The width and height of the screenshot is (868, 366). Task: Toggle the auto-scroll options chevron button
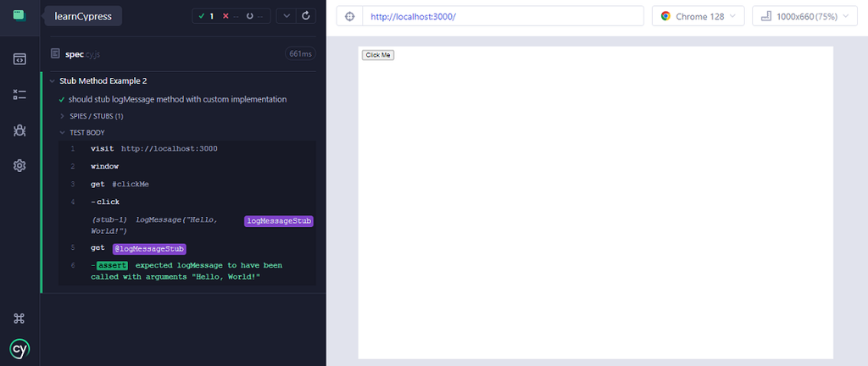tap(287, 16)
